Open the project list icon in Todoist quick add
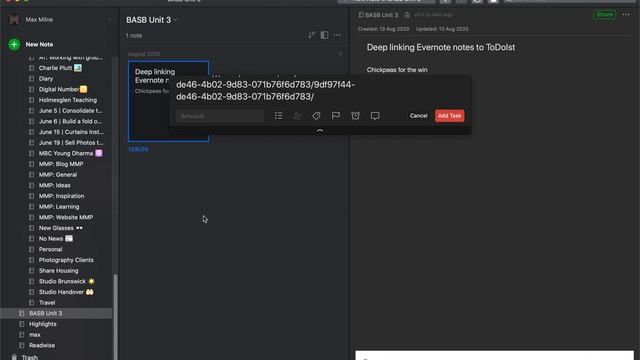This screenshot has height=360, width=640. pyautogui.click(x=278, y=116)
